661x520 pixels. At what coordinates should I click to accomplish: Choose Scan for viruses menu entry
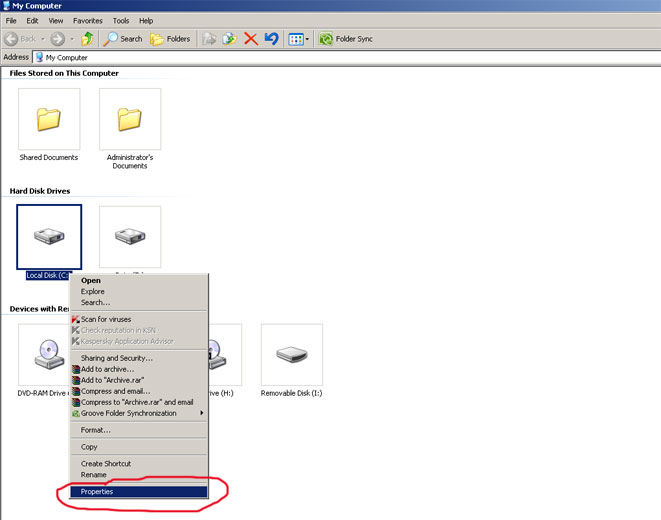point(139,319)
